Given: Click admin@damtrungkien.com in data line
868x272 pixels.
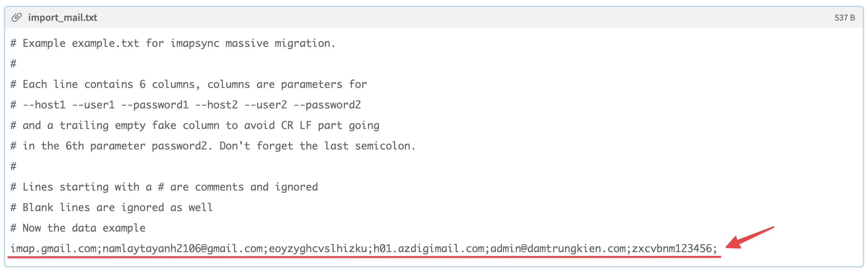Looking at the screenshot, I should [x=558, y=249].
